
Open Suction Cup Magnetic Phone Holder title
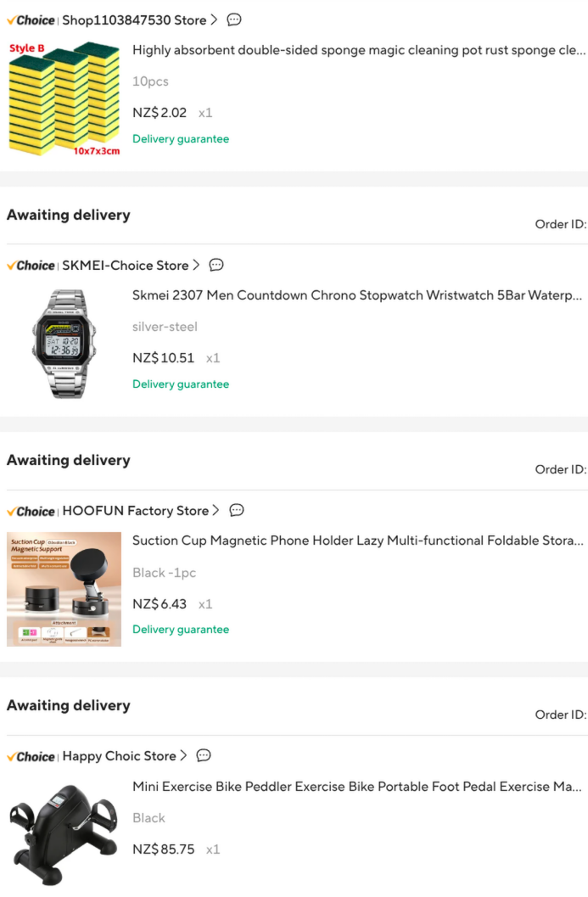pyautogui.click(x=357, y=541)
